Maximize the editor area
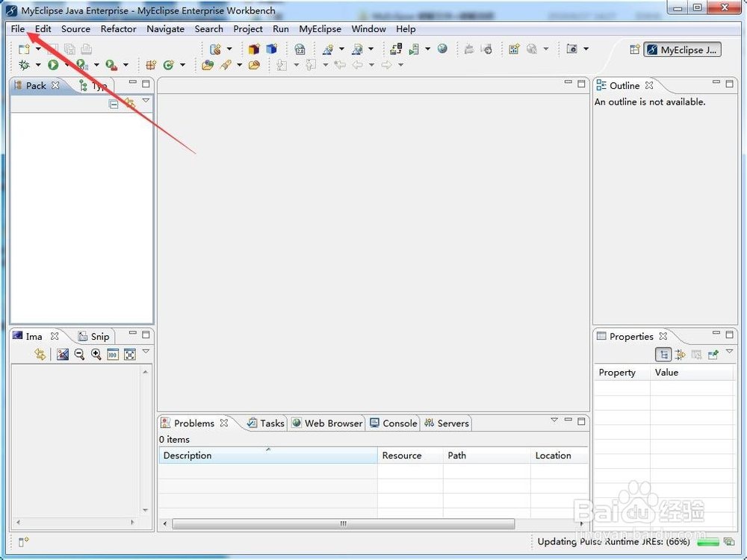This screenshot has width=747, height=560. tap(581, 84)
